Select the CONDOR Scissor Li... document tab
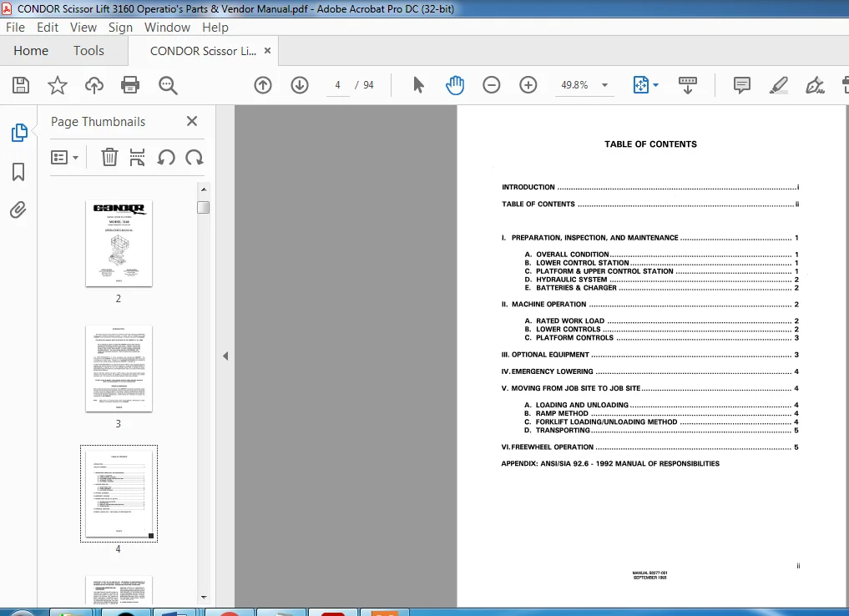Image resolution: width=849 pixels, height=616 pixels. (203, 51)
